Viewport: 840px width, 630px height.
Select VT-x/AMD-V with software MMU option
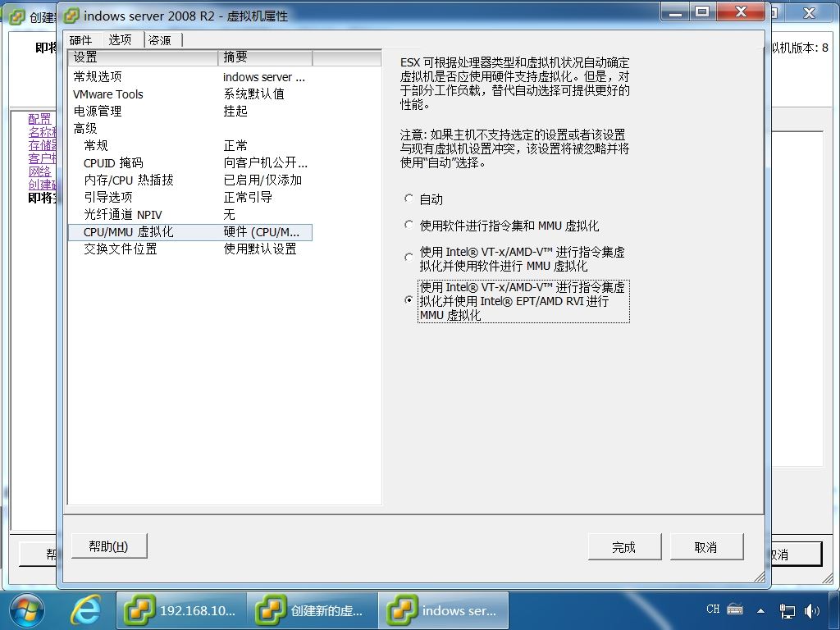[409, 258]
